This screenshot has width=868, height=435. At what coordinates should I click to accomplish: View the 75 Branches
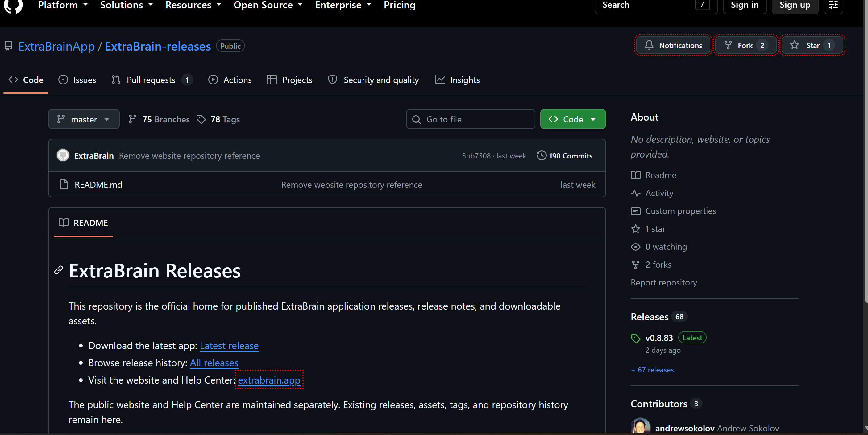159,119
